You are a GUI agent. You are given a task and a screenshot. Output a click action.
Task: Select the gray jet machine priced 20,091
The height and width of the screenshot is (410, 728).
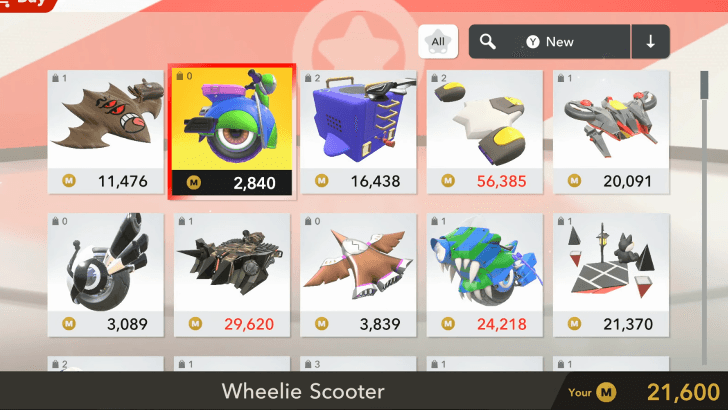[x=611, y=132]
